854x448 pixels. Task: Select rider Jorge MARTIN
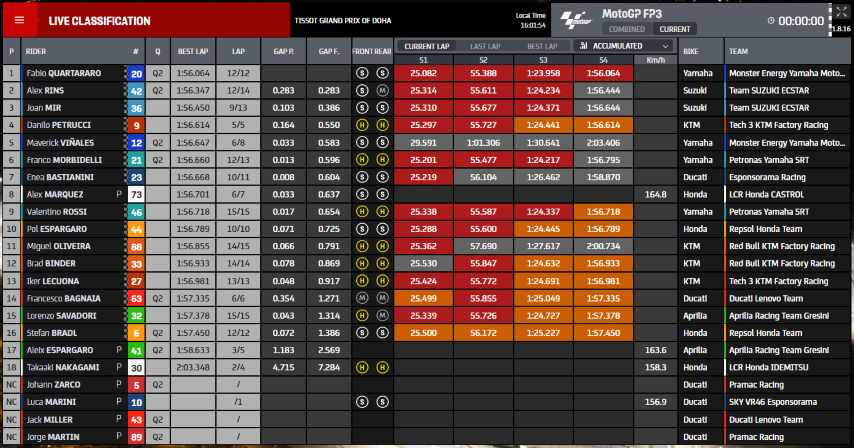click(53, 437)
